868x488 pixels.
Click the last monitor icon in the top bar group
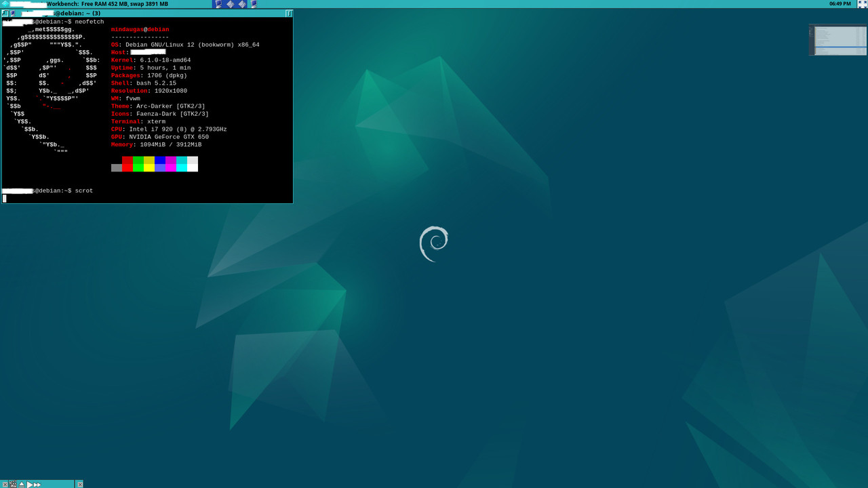[x=254, y=4]
